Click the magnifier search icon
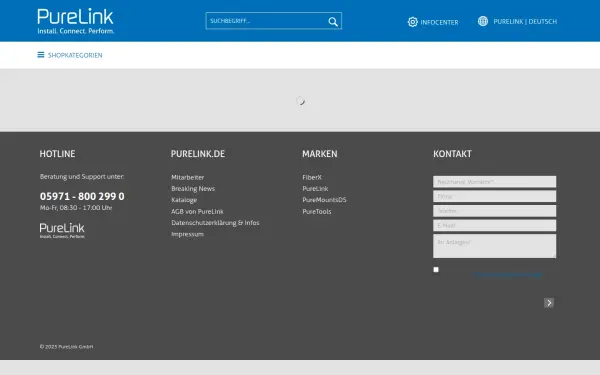The width and height of the screenshot is (600, 375). pyautogui.click(x=333, y=21)
